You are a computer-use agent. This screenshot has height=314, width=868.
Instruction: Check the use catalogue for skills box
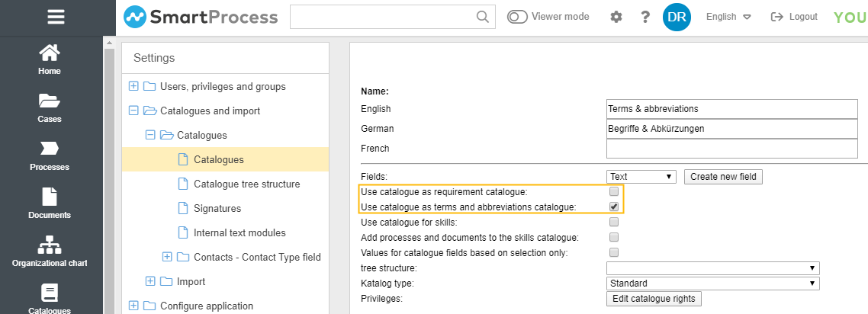[x=614, y=223]
